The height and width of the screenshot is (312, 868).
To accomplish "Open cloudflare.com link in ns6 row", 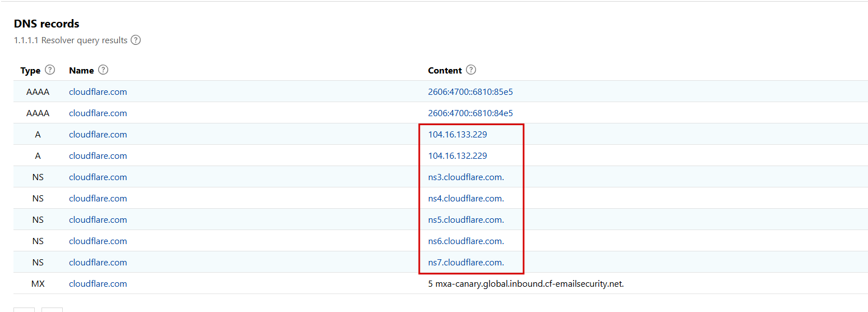I will pos(98,241).
